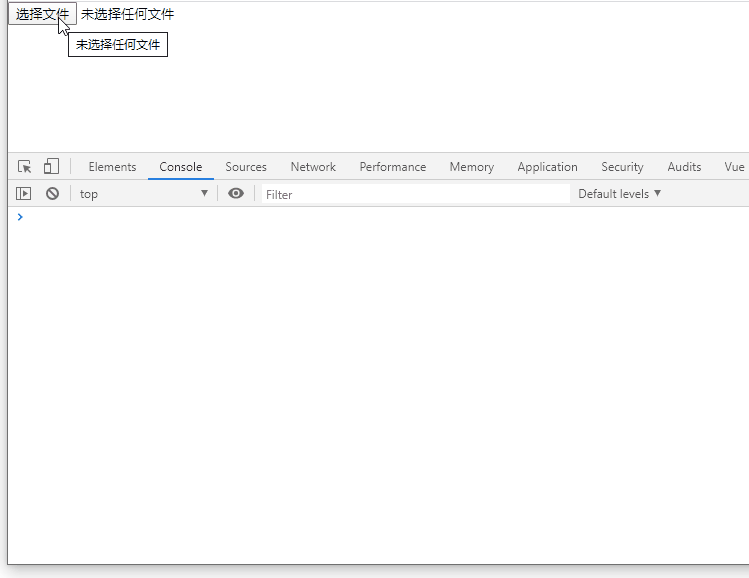This screenshot has height=578, width=749.
Task: Show the console sidebar icon
Action: point(23,193)
